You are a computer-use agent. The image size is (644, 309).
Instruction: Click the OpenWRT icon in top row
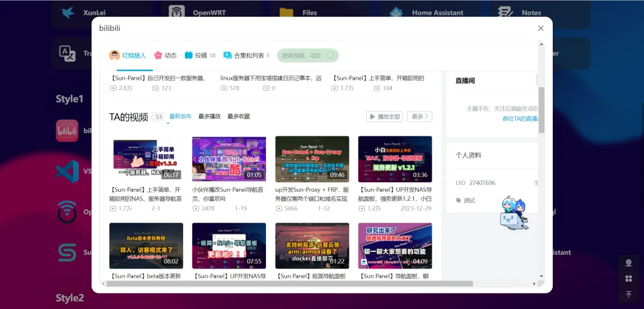point(177,11)
